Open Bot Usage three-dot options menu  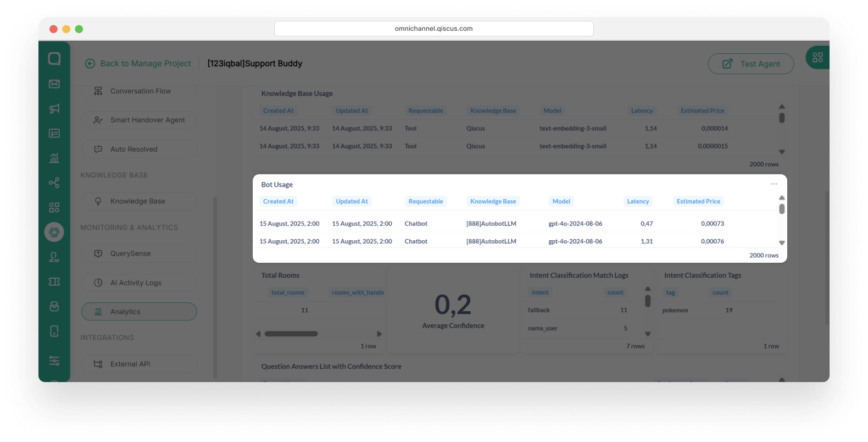(x=774, y=184)
